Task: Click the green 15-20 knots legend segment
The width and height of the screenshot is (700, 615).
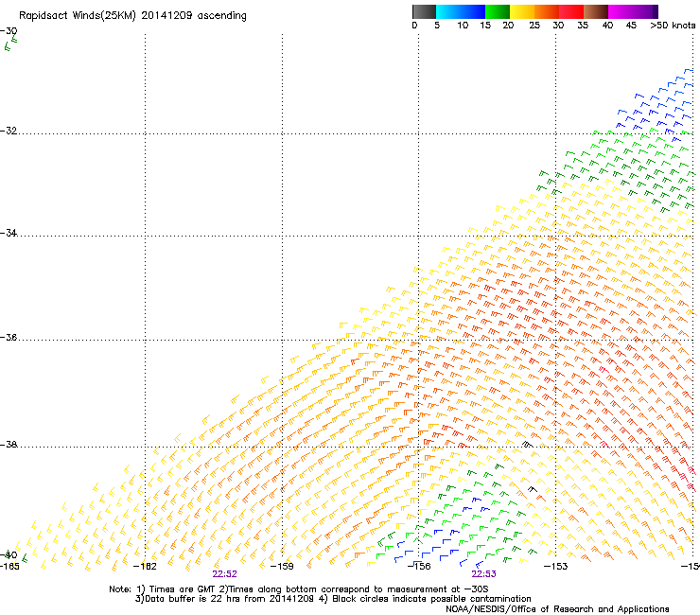Action: pos(498,11)
